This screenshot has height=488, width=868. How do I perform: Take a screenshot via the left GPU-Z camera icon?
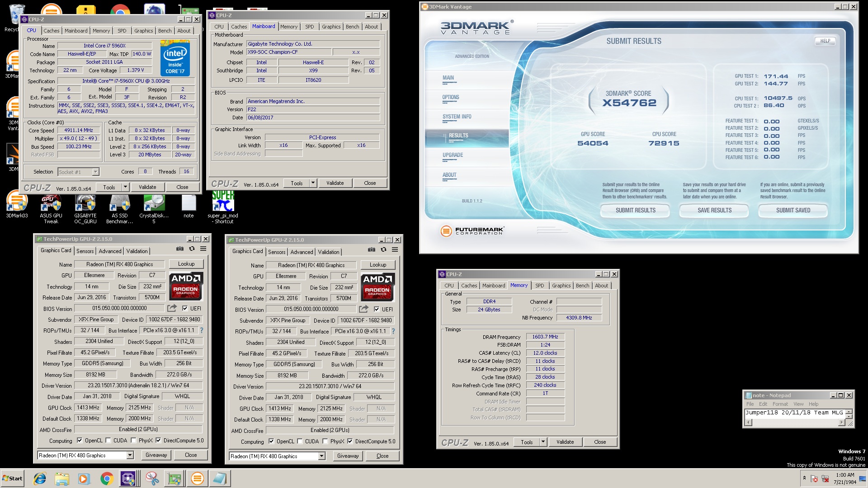(x=180, y=249)
